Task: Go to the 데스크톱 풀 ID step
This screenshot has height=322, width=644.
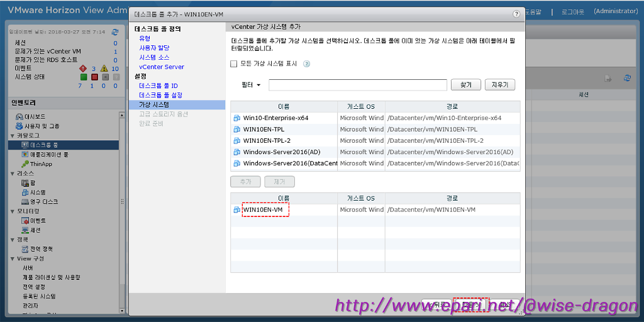Action: [158, 86]
